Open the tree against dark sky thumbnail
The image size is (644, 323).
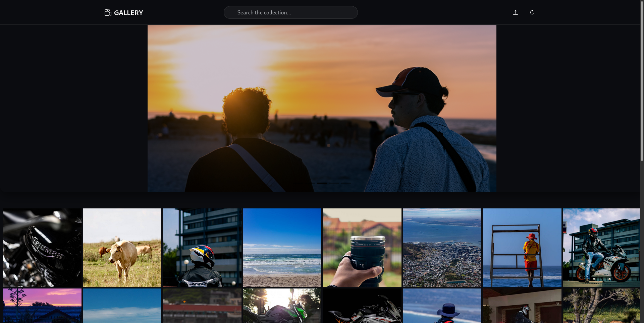(601, 306)
